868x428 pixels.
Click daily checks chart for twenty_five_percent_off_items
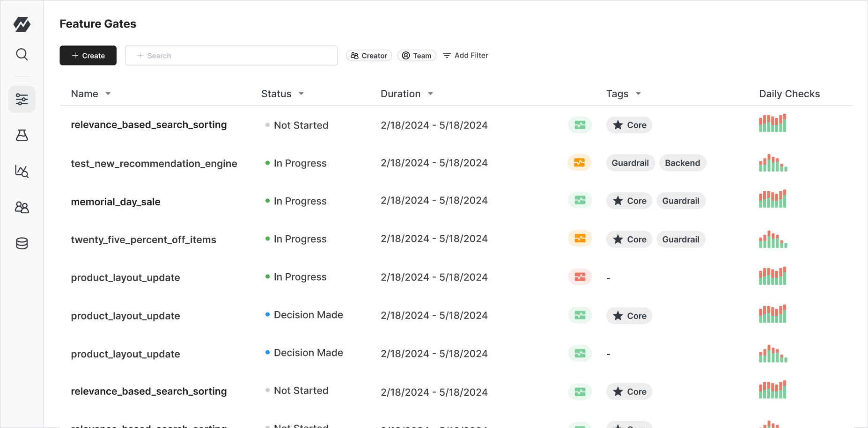pyautogui.click(x=773, y=239)
